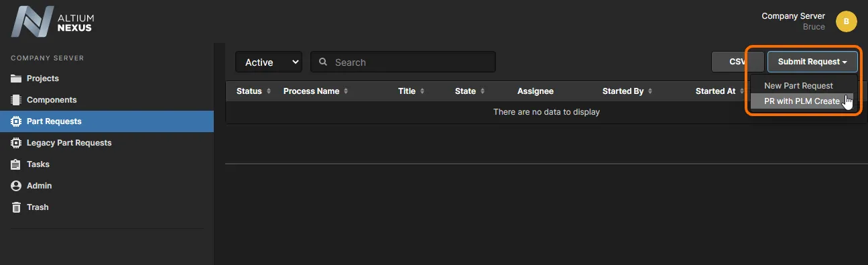
Task: Open the user avatar 'B' menu
Action: point(847,21)
